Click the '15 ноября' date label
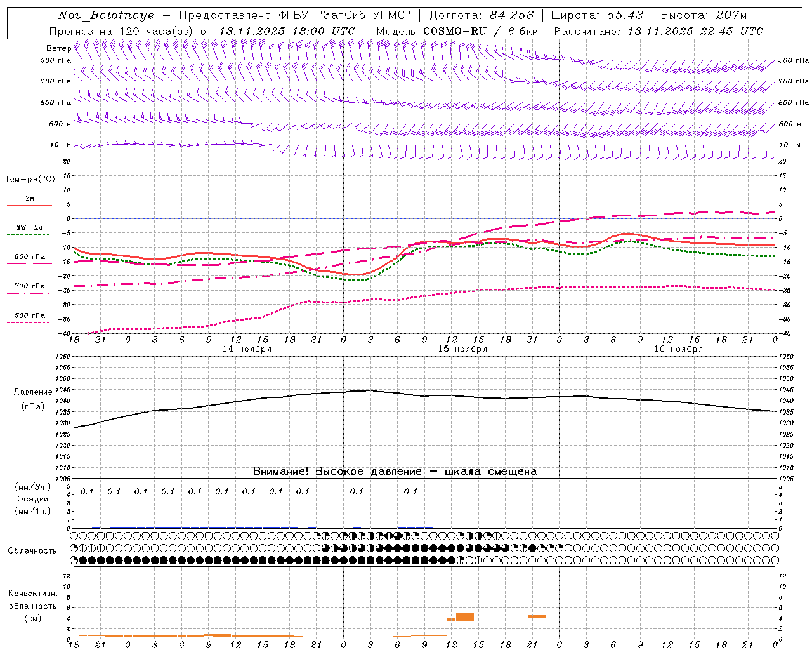The height and width of the screenshot is (650, 812). pyautogui.click(x=462, y=349)
